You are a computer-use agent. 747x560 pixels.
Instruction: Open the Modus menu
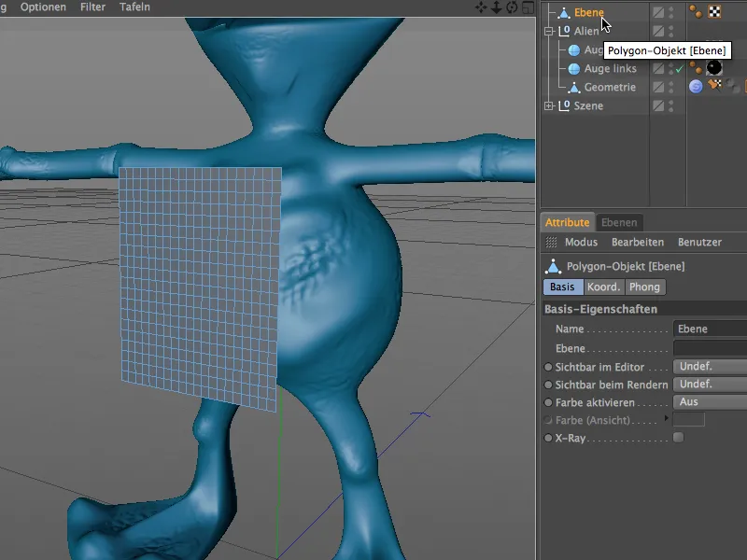[581, 243]
